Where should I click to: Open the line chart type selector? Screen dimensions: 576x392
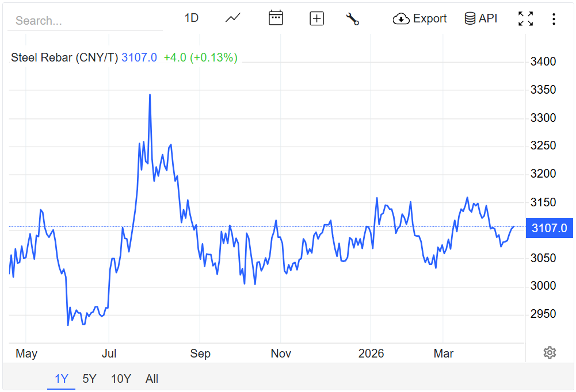(233, 18)
